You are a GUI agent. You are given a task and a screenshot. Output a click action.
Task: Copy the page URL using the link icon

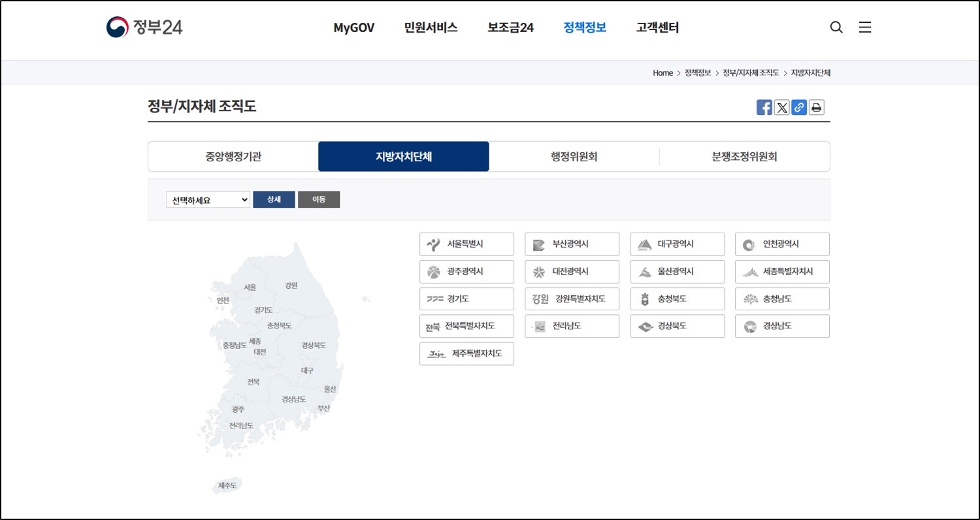tap(799, 106)
